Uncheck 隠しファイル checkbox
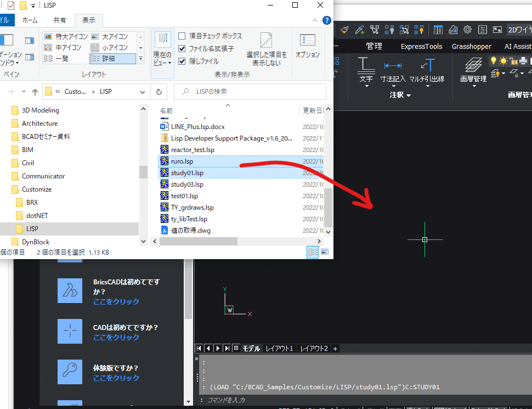The width and height of the screenshot is (532, 409). (x=182, y=61)
